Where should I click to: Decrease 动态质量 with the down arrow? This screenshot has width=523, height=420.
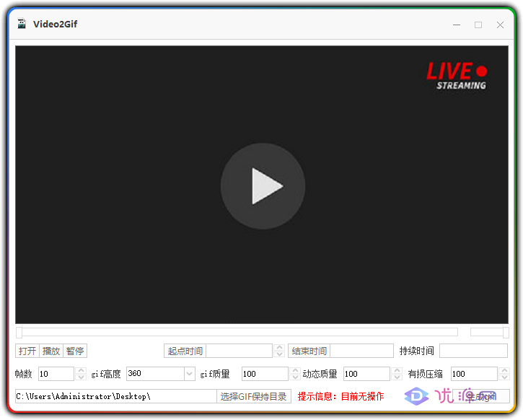pyautogui.click(x=397, y=377)
